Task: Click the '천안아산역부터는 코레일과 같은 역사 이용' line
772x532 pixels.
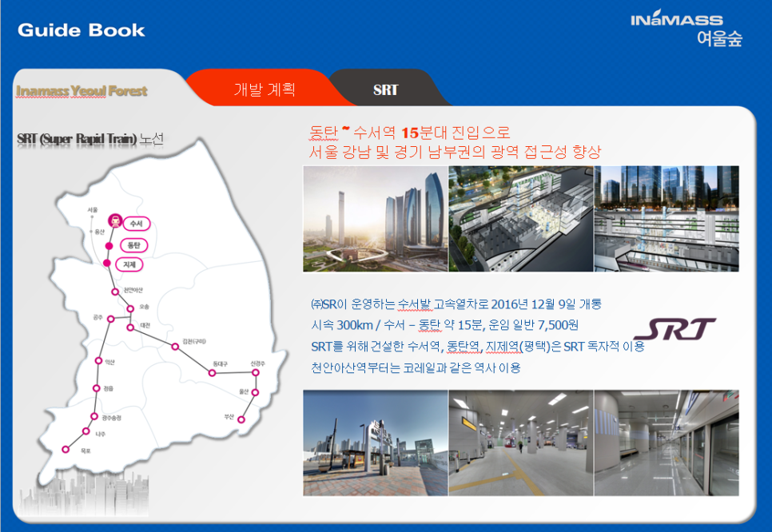Action: 416,367
